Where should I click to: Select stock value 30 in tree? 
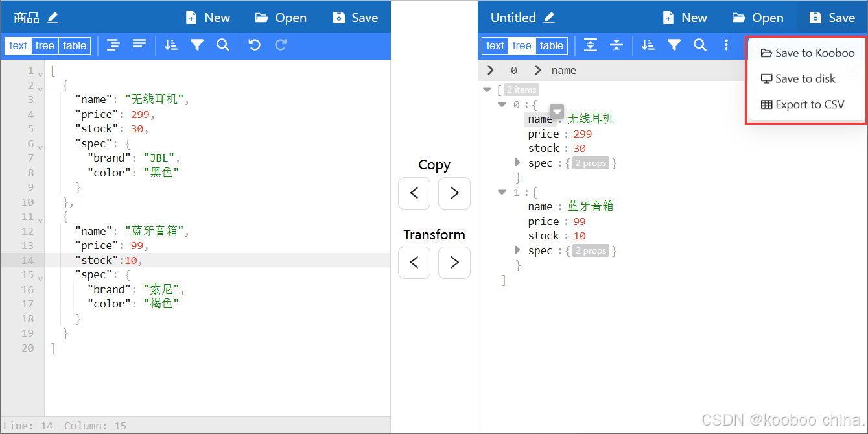click(580, 148)
